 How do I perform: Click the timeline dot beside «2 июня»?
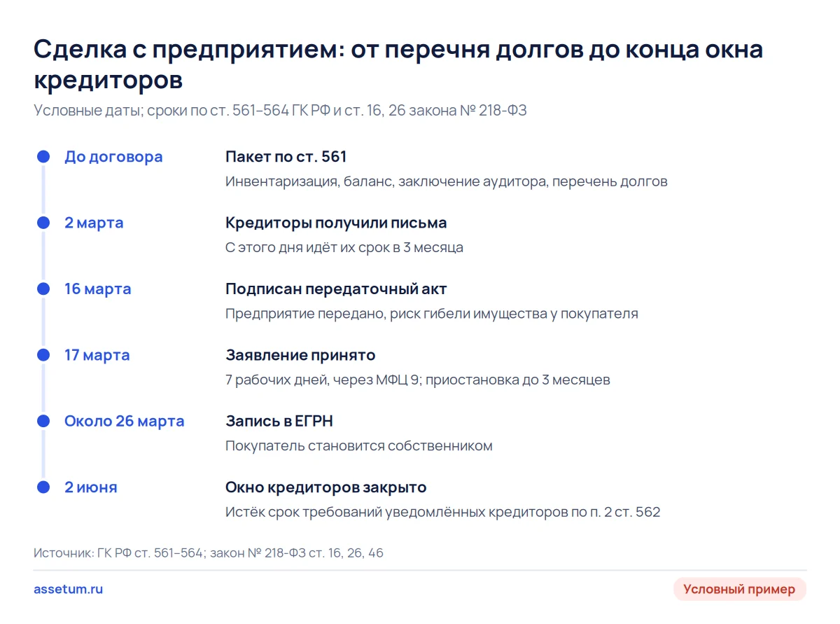tap(43, 487)
